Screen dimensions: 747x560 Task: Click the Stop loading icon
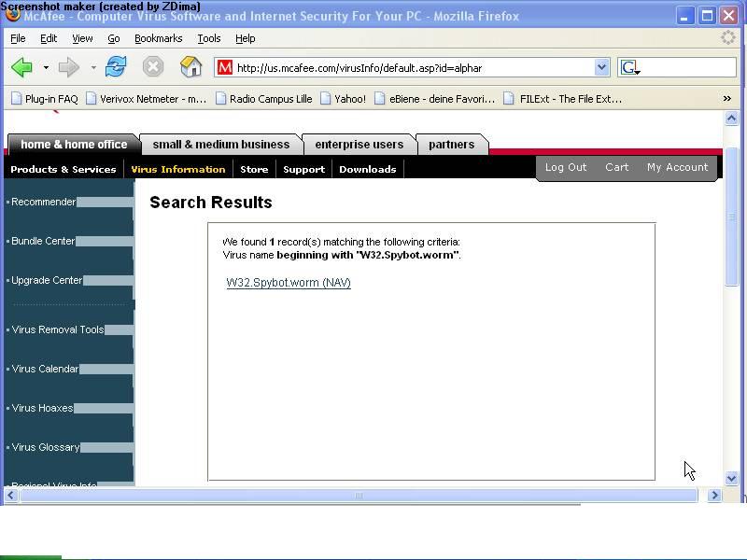pos(153,67)
